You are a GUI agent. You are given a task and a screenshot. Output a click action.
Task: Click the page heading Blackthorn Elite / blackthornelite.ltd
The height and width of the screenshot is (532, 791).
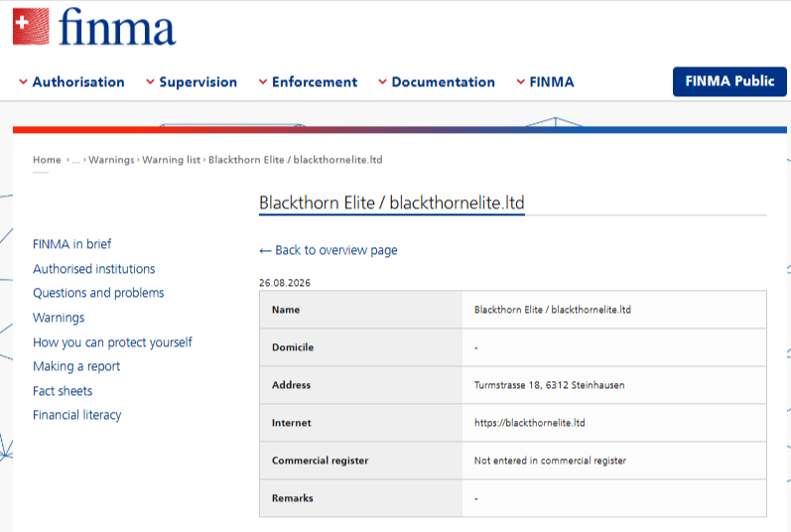pos(391,202)
